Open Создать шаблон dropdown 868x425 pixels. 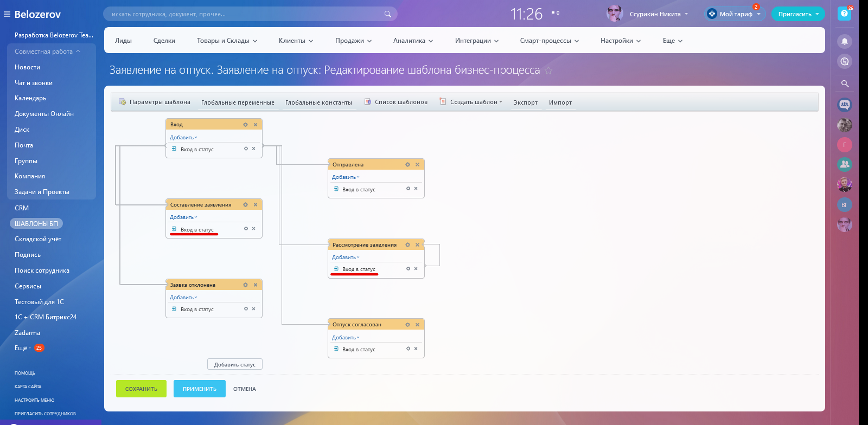click(x=471, y=102)
